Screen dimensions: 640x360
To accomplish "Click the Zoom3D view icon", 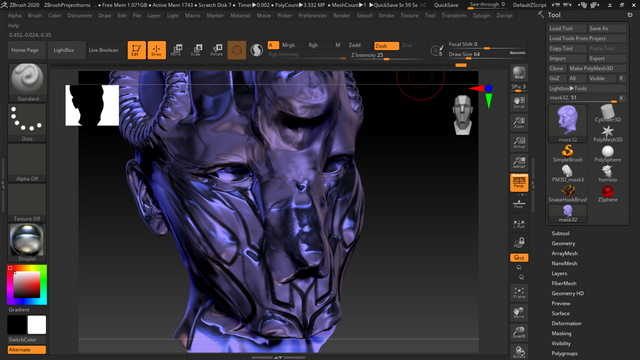I will [x=519, y=332].
